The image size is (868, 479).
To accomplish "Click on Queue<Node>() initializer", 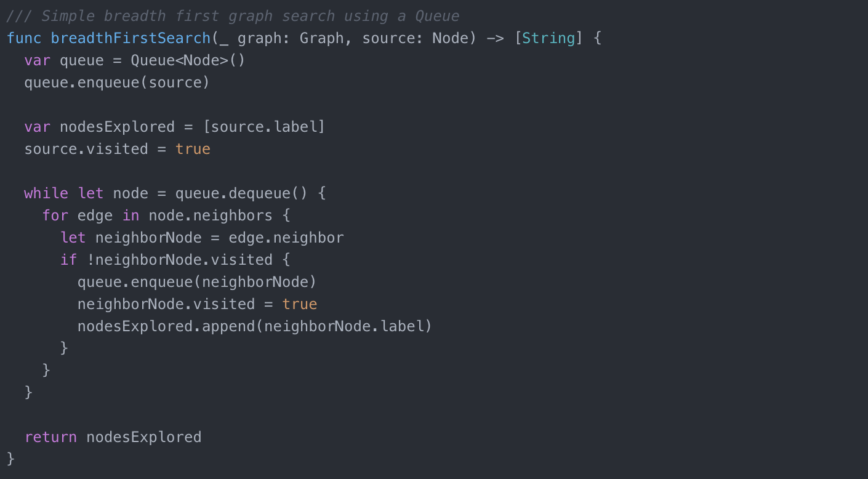I will (188, 60).
